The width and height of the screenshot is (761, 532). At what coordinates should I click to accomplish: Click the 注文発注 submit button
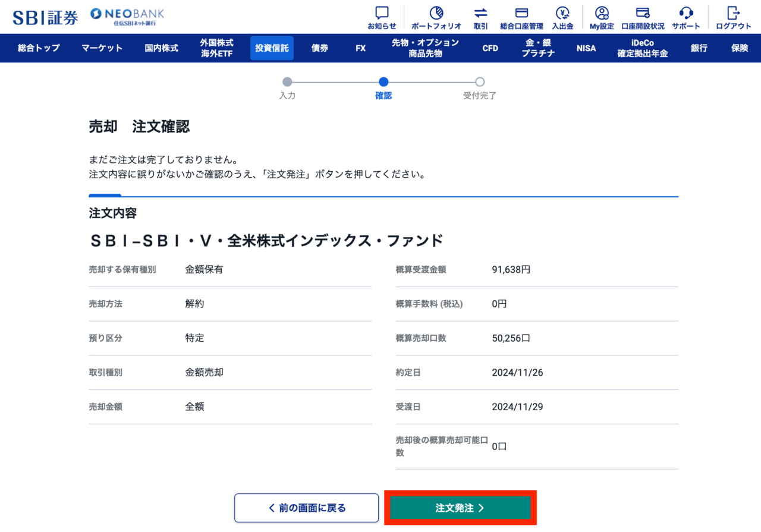coord(460,508)
